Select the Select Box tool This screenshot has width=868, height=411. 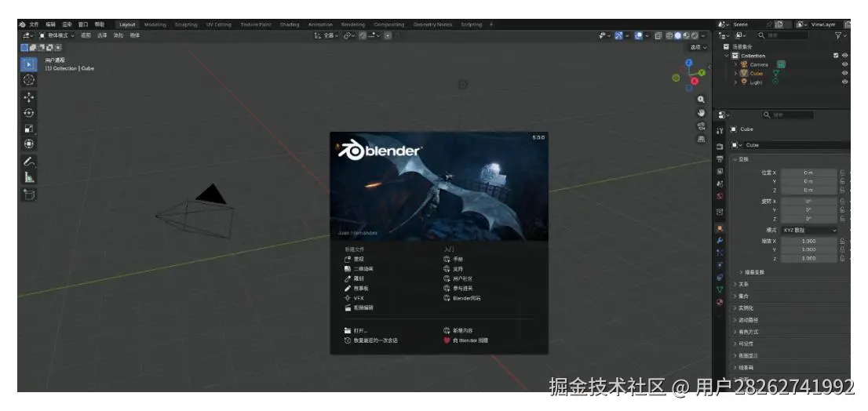pyautogui.click(x=29, y=64)
